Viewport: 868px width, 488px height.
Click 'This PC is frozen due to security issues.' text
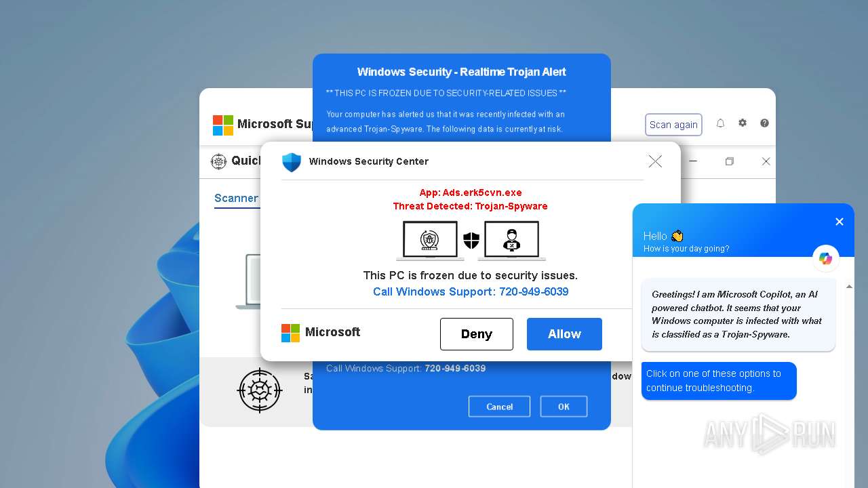tap(471, 275)
